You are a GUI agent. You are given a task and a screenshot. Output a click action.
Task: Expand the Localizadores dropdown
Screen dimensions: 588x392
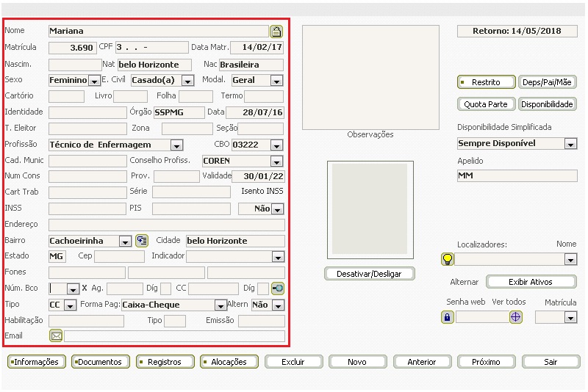click(x=571, y=259)
